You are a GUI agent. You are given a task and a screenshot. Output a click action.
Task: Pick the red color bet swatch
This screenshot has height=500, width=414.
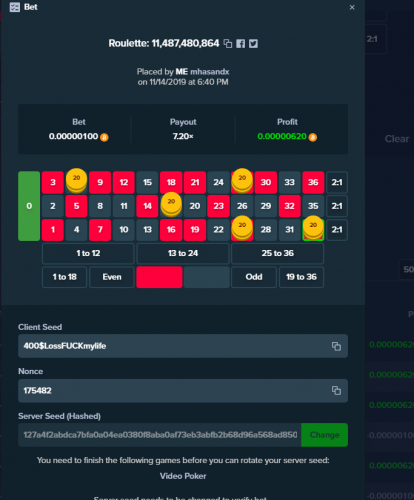click(x=159, y=277)
